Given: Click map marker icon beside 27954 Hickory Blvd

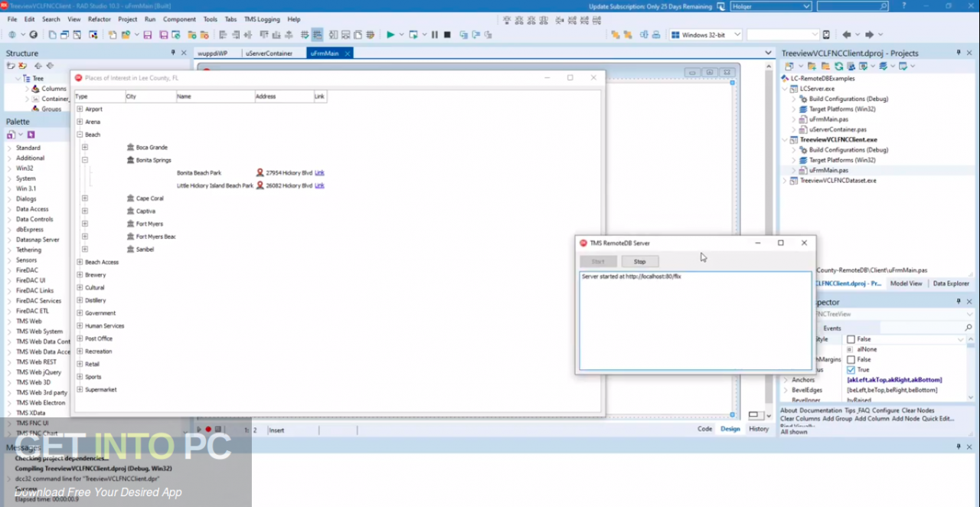Looking at the screenshot, I should point(260,173).
